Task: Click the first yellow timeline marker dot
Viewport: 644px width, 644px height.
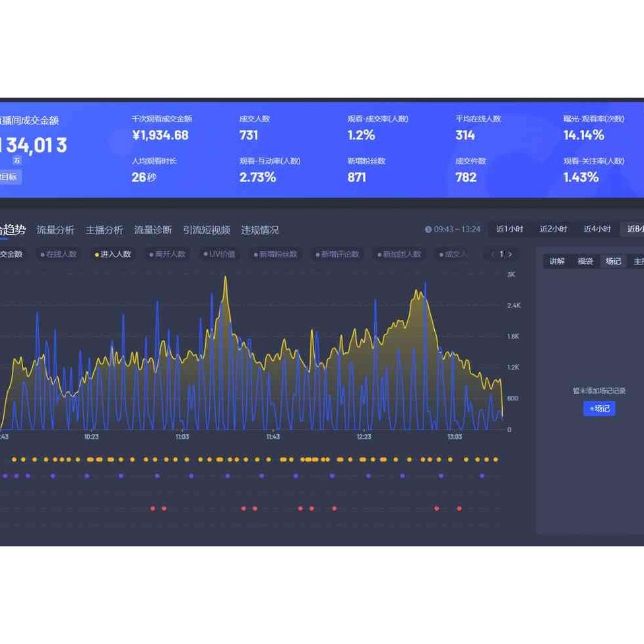Action: [14, 459]
